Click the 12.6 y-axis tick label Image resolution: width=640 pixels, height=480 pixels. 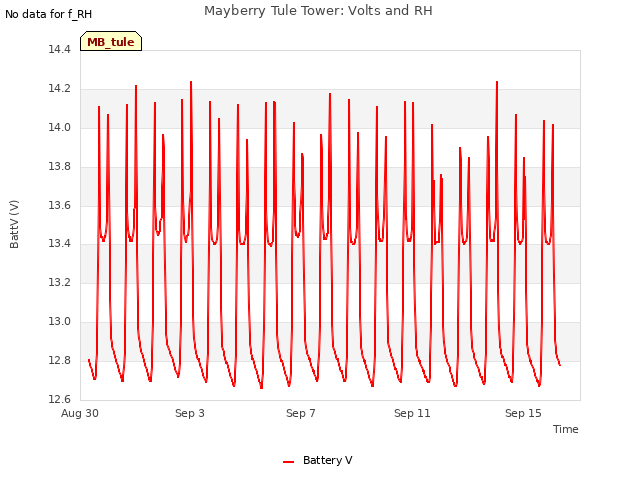coord(60,399)
